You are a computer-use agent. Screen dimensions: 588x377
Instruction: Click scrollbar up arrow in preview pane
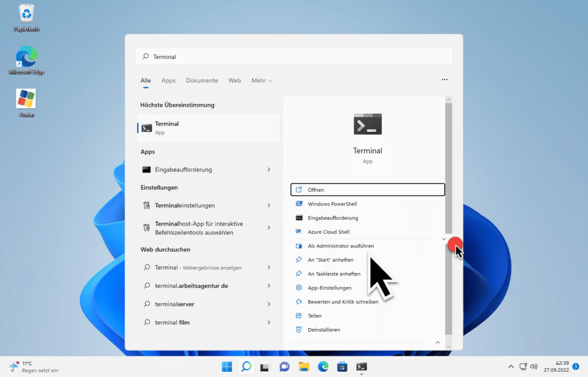(448, 100)
